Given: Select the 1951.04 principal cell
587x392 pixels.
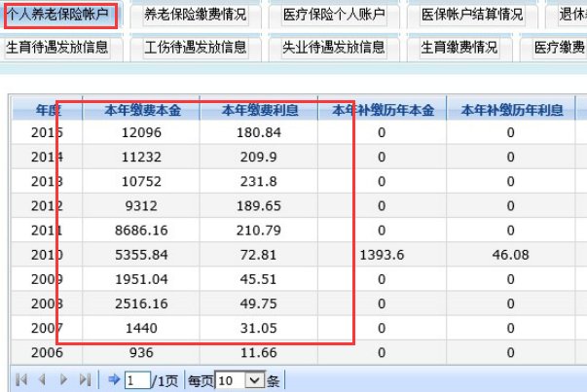Looking at the screenshot, I should click(141, 279).
